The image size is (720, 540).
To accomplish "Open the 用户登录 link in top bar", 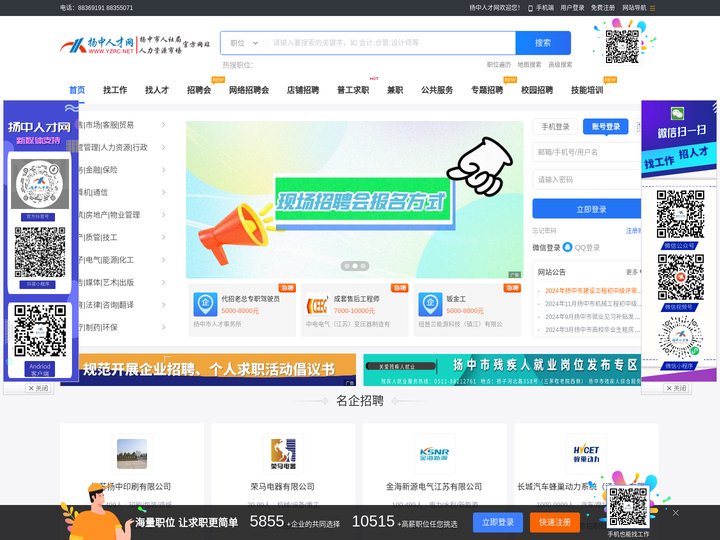I will [x=572, y=8].
